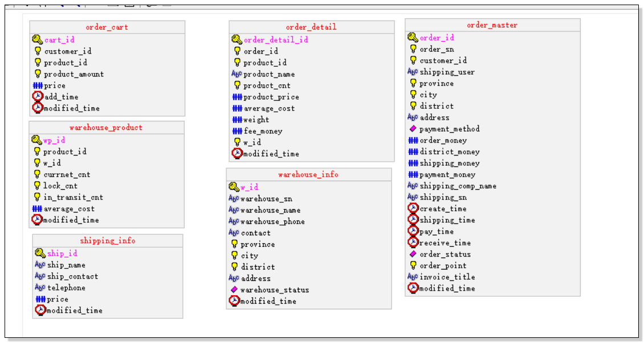Click the address field in order_master

pyautogui.click(x=434, y=117)
